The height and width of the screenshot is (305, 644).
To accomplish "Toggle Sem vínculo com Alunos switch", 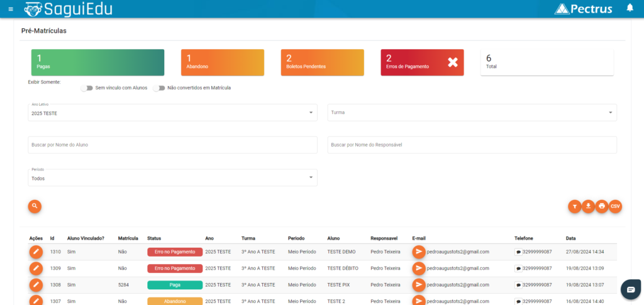I will click(87, 88).
